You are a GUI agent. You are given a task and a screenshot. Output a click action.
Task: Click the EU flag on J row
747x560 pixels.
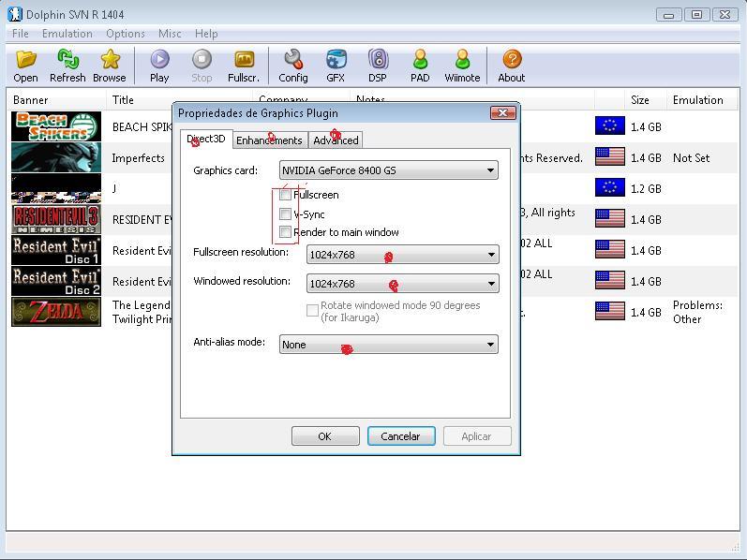tap(610, 187)
